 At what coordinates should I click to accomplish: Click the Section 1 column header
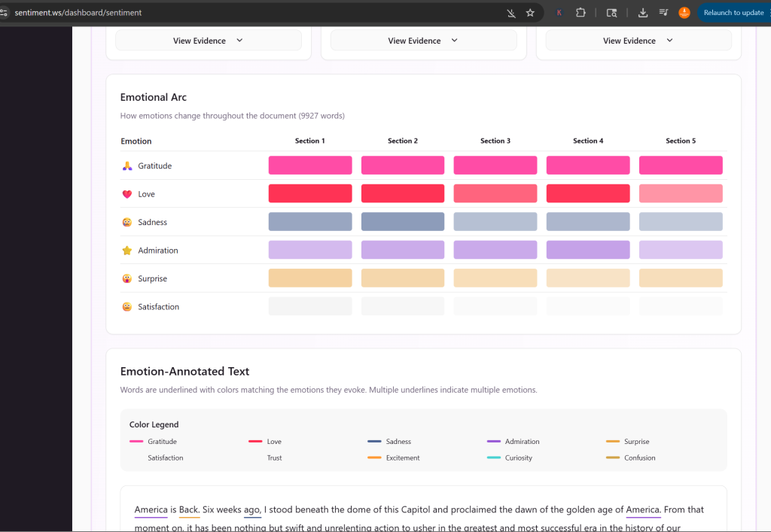309,141
